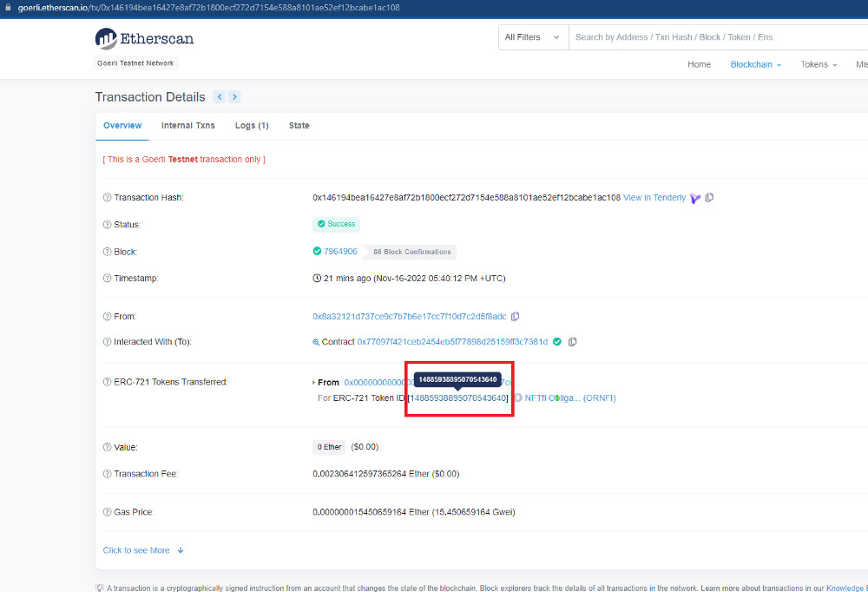Click the Success status badge
Viewport: 868px width, 592px height.
pos(336,224)
